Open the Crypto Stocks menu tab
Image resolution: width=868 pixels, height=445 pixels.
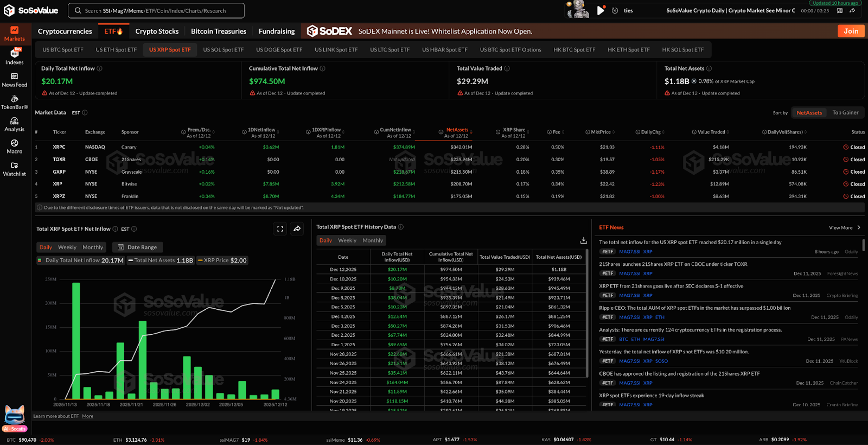(157, 31)
